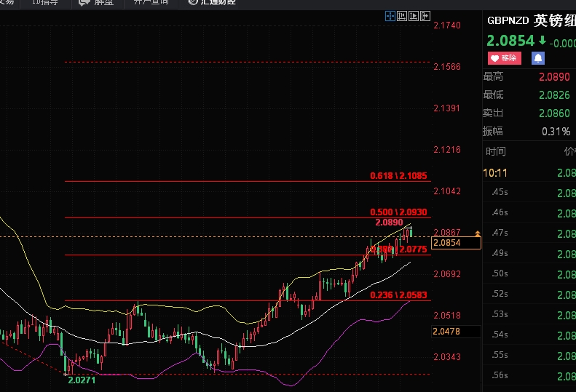
Task: Select the .52s tick row
Action: (x=529, y=294)
